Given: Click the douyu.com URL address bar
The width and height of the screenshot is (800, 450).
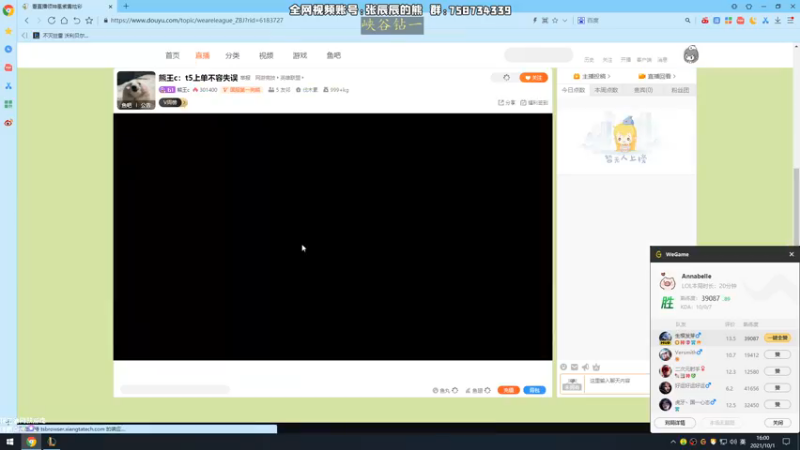Looking at the screenshot, I should pos(196,20).
